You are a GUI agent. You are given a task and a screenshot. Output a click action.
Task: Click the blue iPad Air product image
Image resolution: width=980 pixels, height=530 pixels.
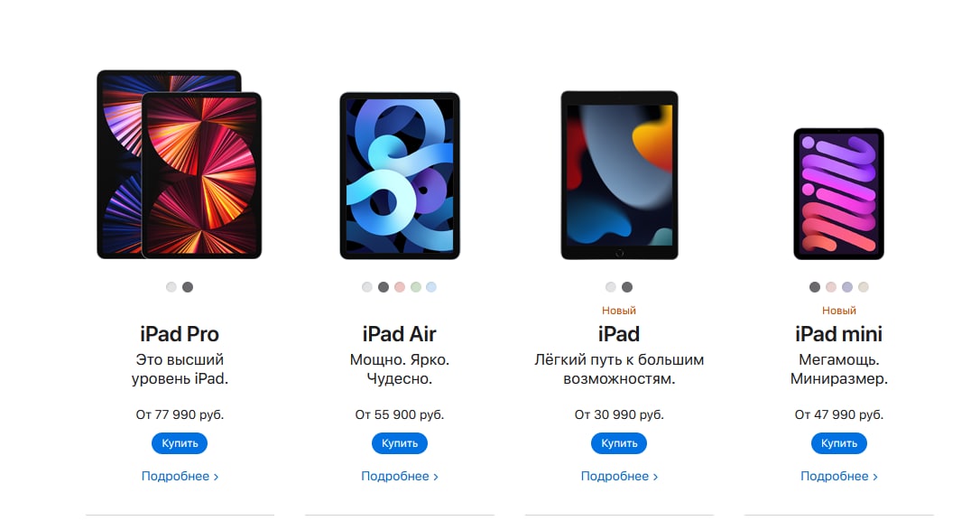tap(400, 176)
